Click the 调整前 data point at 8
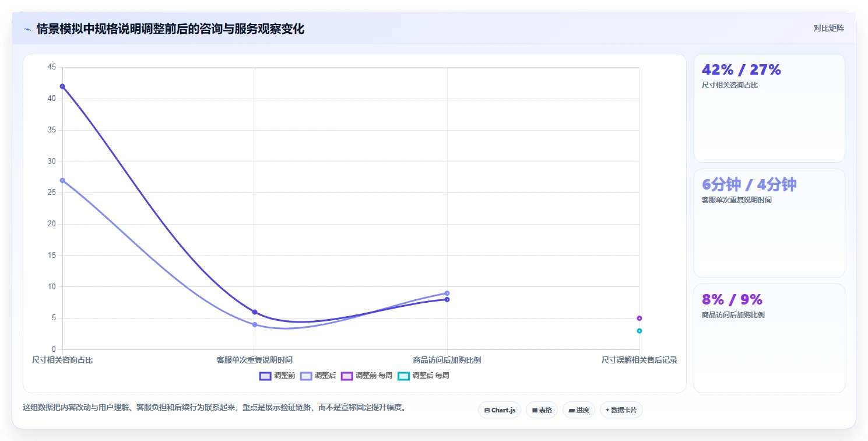Viewport: 868px width, 441px height. (447, 299)
